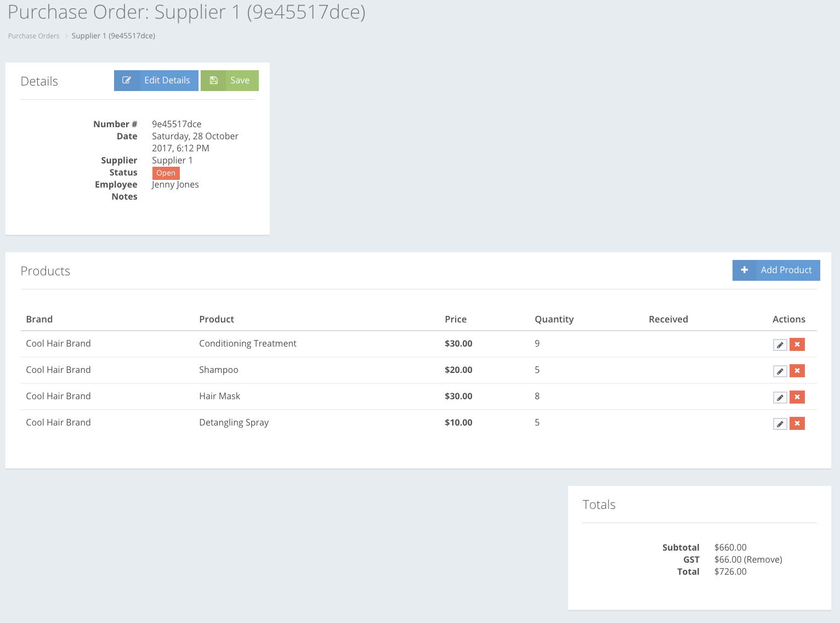Edit the Hair Mask row

click(x=780, y=398)
